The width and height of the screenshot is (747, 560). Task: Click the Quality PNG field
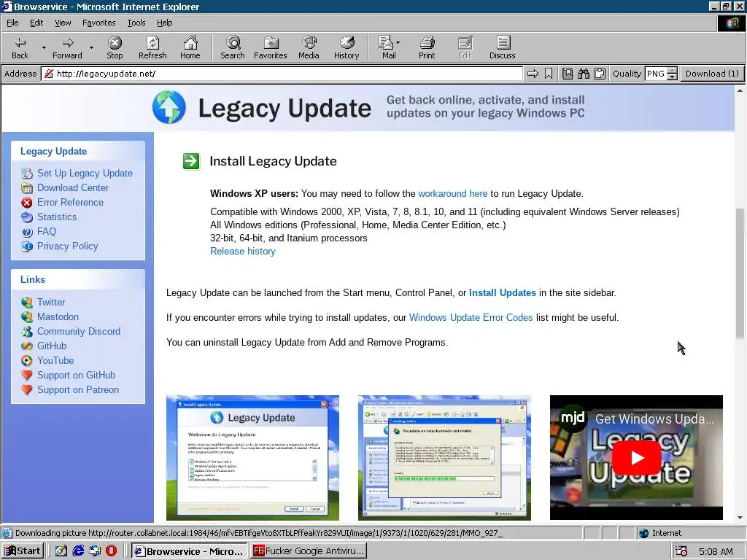pyautogui.click(x=656, y=74)
